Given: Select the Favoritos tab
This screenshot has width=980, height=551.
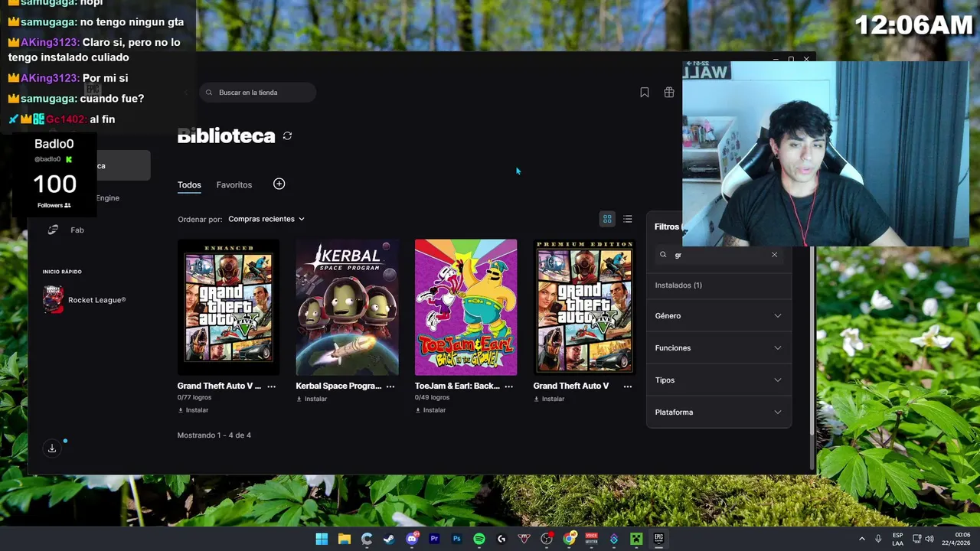Looking at the screenshot, I should pyautogui.click(x=234, y=185).
